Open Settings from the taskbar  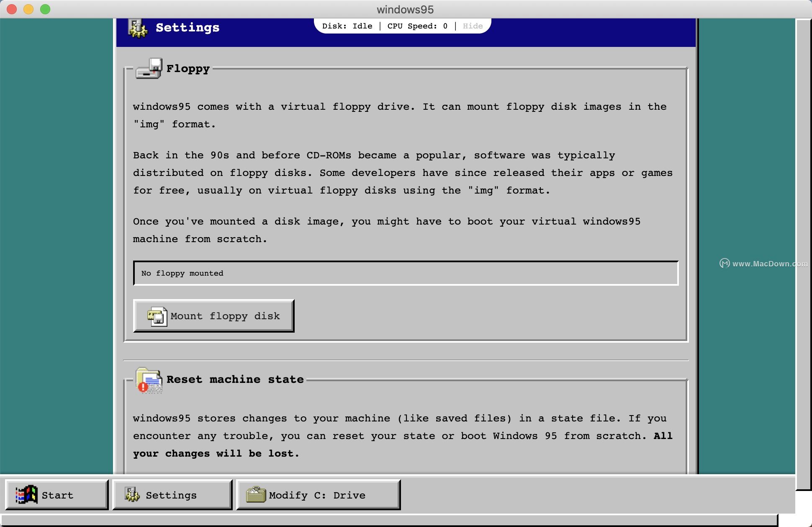(x=172, y=495)
